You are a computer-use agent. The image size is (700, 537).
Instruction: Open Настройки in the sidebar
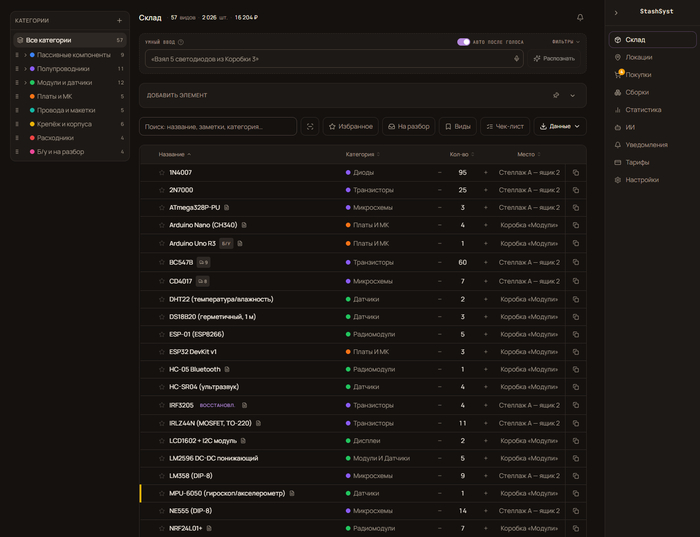click(x=652, y=180)
